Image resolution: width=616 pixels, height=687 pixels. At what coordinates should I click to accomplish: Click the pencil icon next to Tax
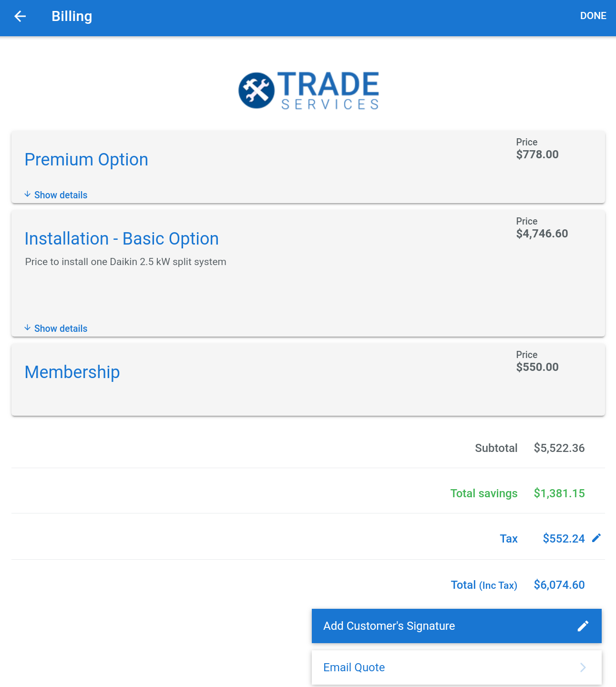596,538
